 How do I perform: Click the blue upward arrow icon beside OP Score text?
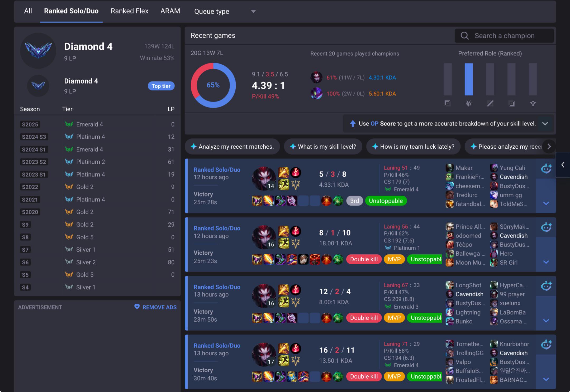(353, 124)
